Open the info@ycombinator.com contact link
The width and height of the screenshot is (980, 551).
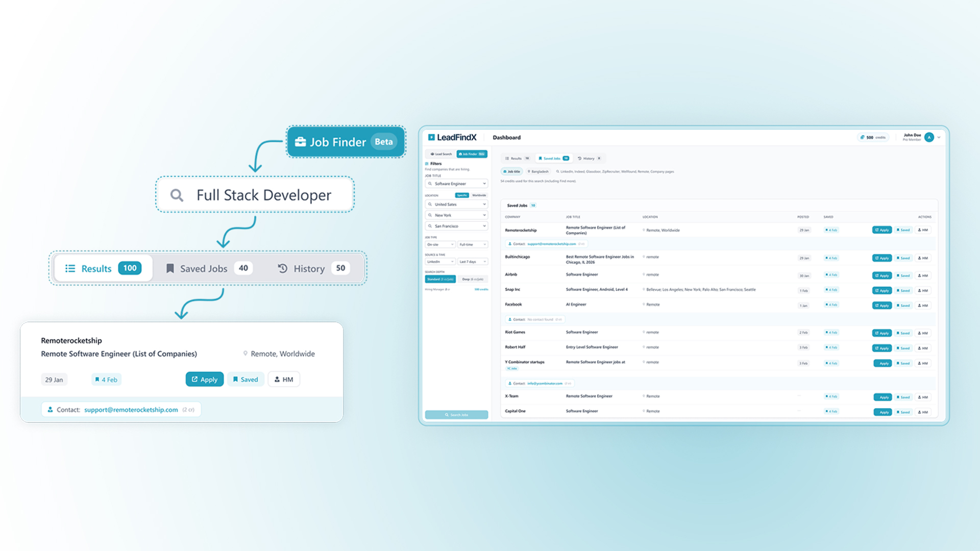pos(545,383)
